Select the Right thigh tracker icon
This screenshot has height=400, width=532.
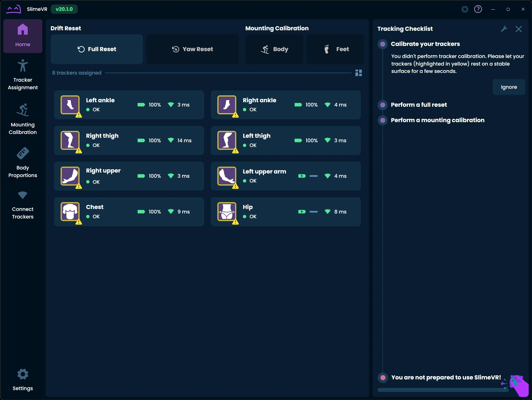(70, 140)
